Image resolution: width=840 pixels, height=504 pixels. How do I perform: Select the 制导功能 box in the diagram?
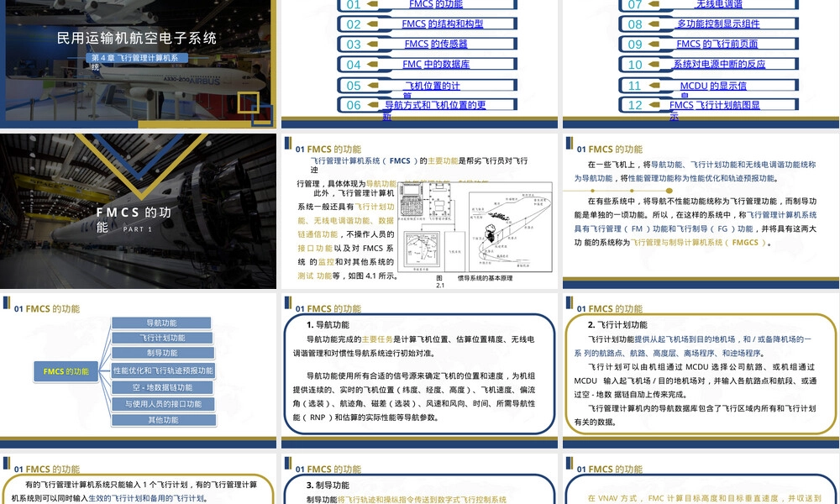pyautogui.click(x=162, y=353)
